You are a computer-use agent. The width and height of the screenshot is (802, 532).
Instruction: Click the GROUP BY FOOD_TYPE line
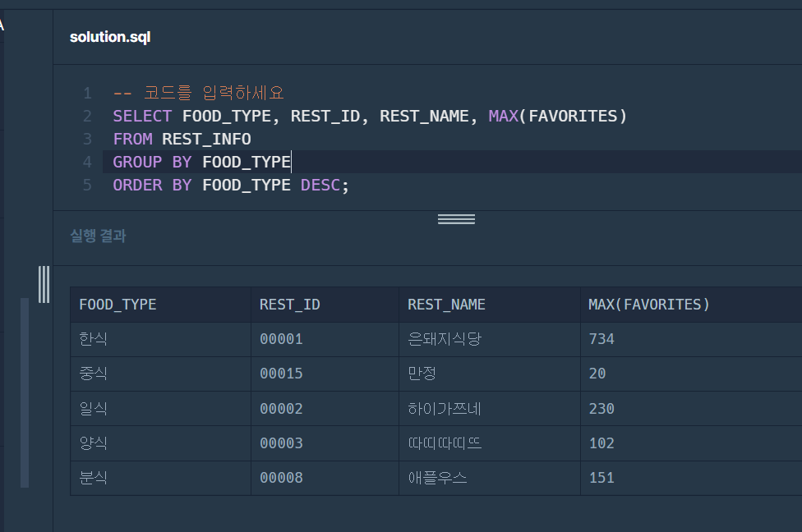200,162
